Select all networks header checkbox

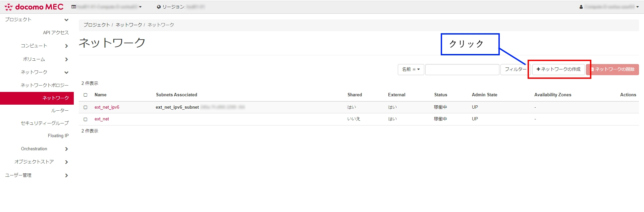pyautogui.click(x=86, y=95)
